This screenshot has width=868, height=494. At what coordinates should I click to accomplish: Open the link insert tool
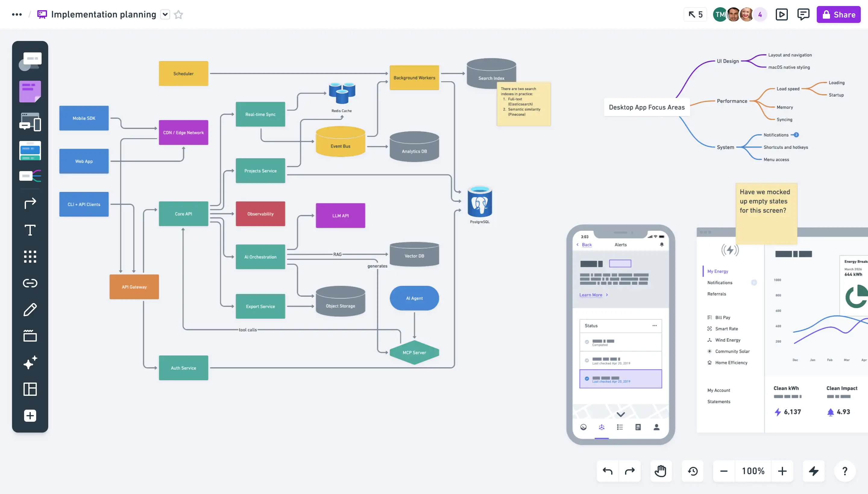point(30,283)
